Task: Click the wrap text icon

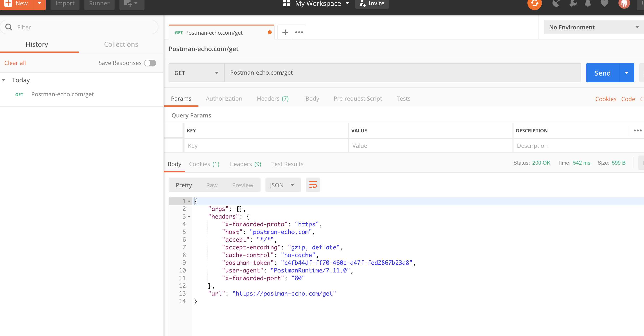Action: click(313, 185)
